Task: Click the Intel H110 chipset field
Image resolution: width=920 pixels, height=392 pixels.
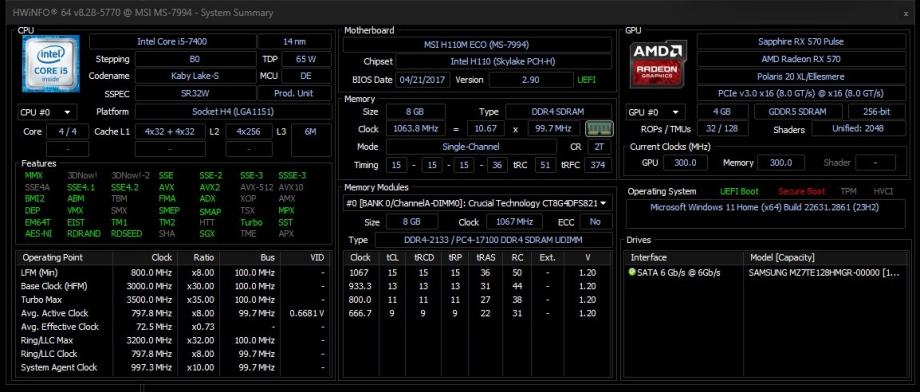Action: [x=503, y=62]
